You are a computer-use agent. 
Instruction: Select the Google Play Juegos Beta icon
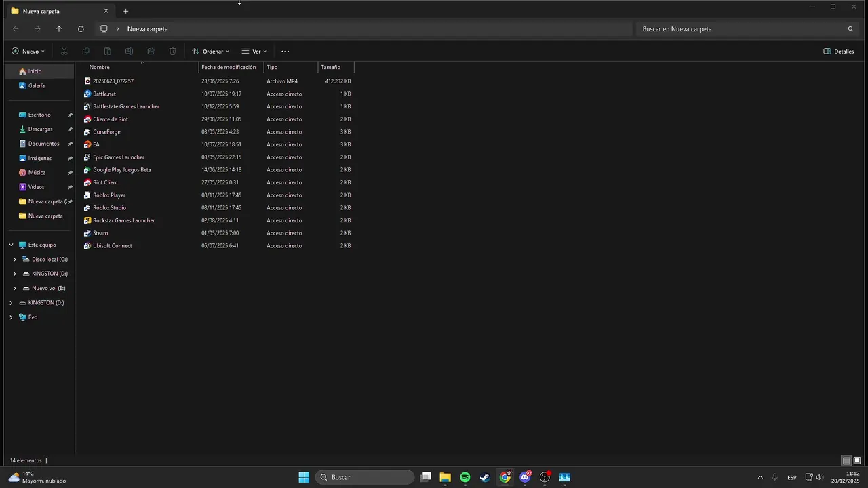(x=87, y=170)
